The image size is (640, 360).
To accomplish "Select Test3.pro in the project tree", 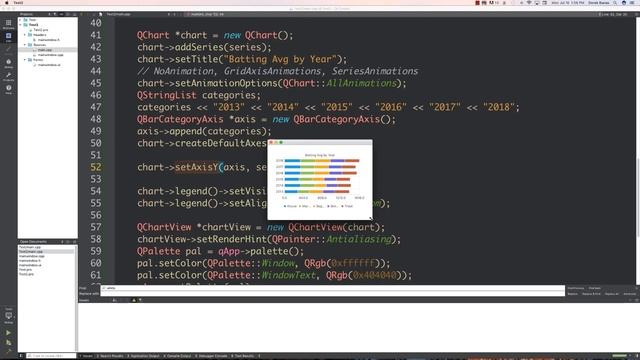I will 40,30.
